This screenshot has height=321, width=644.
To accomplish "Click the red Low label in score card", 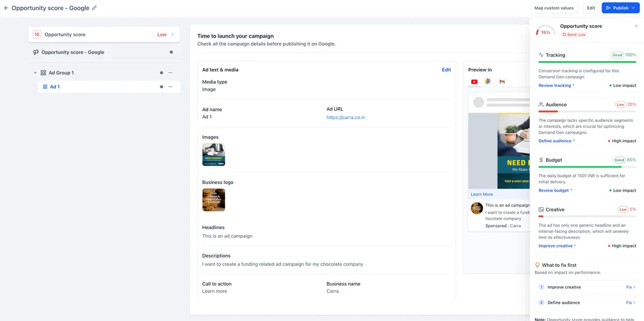I will point(162,34).
